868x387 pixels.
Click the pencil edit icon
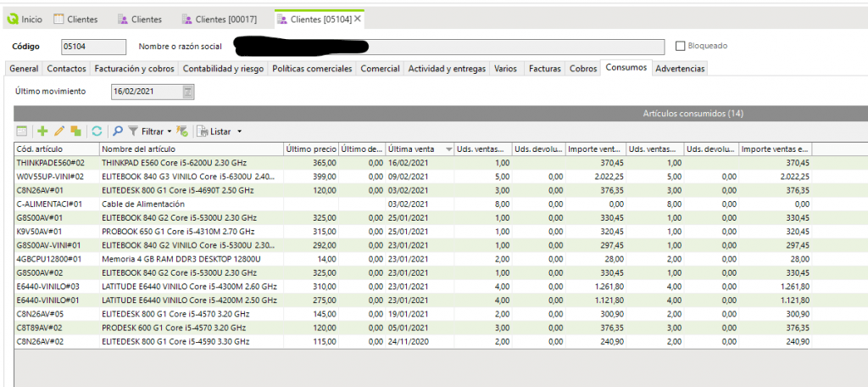(59, 132)
